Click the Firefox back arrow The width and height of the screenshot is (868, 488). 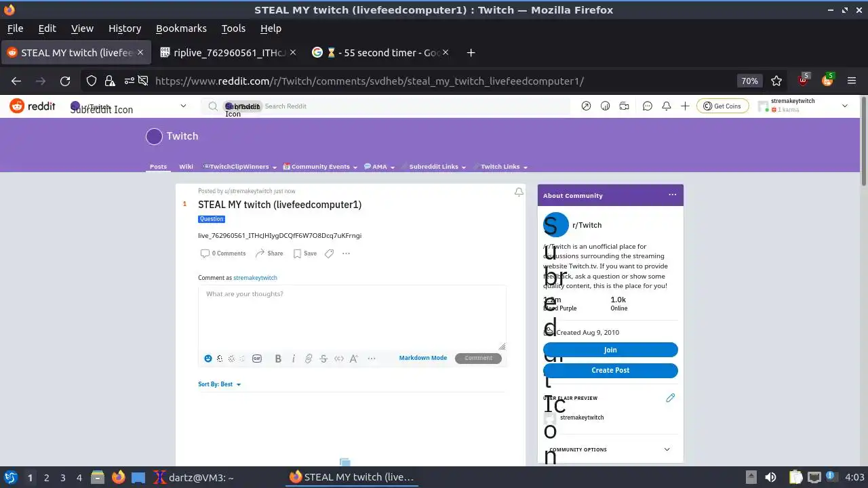(x=16, y=81)
